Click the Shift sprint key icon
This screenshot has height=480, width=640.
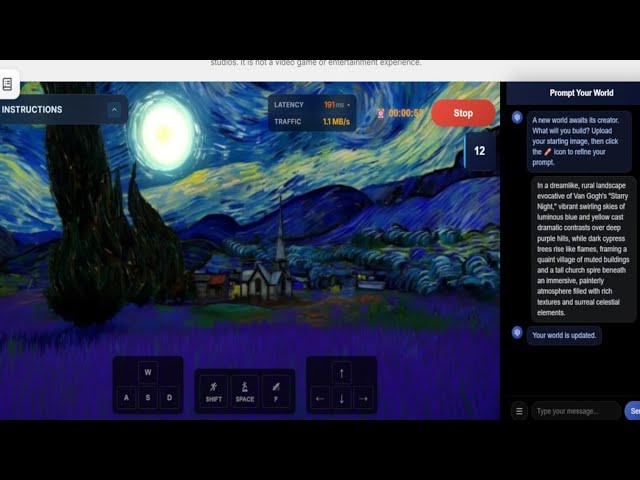point(213,392)
